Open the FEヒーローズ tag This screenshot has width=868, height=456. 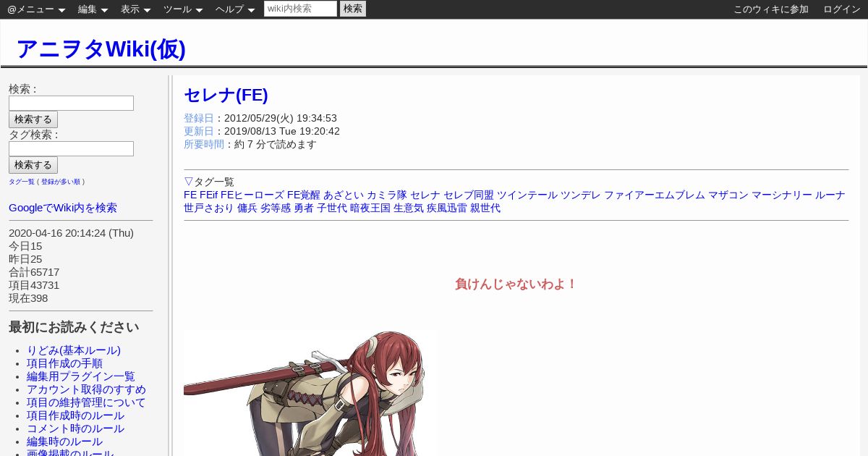coord(252,195)
